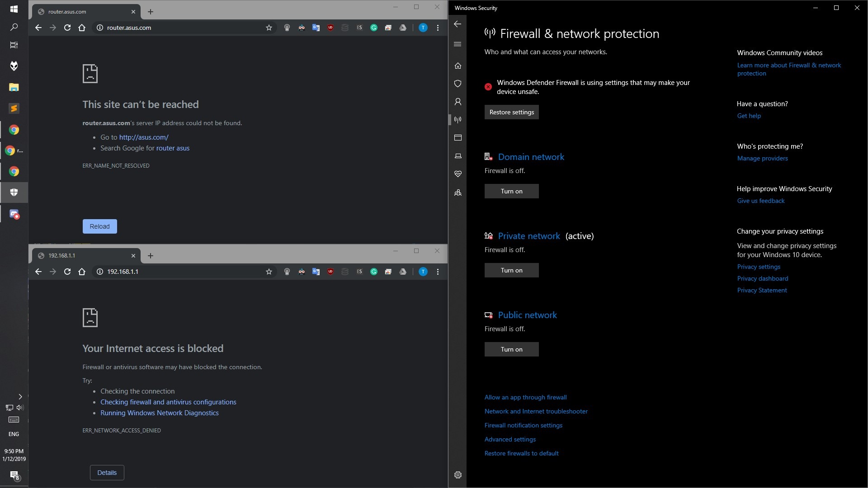Open uBlock Origin extension in top Chrome window

(330, 28)
